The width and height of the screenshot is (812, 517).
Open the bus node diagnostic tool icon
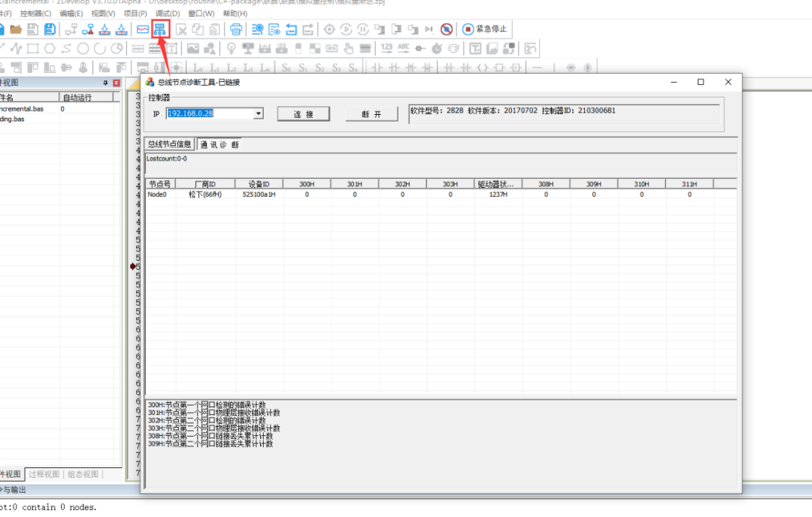160,29
